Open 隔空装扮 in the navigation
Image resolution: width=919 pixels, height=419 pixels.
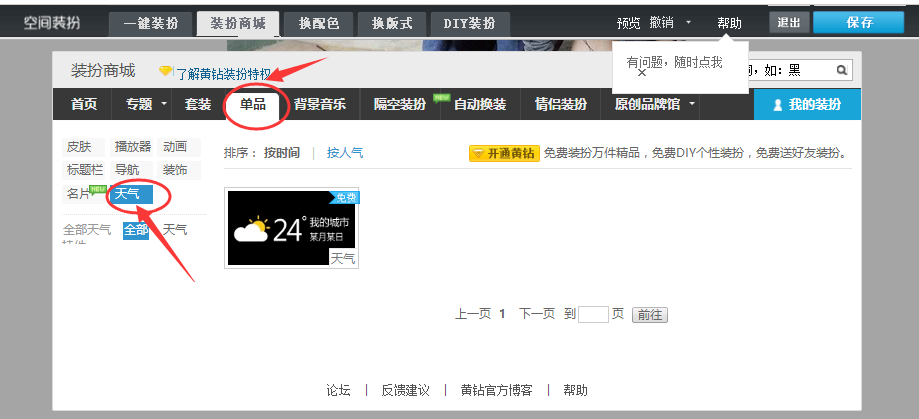400,104
